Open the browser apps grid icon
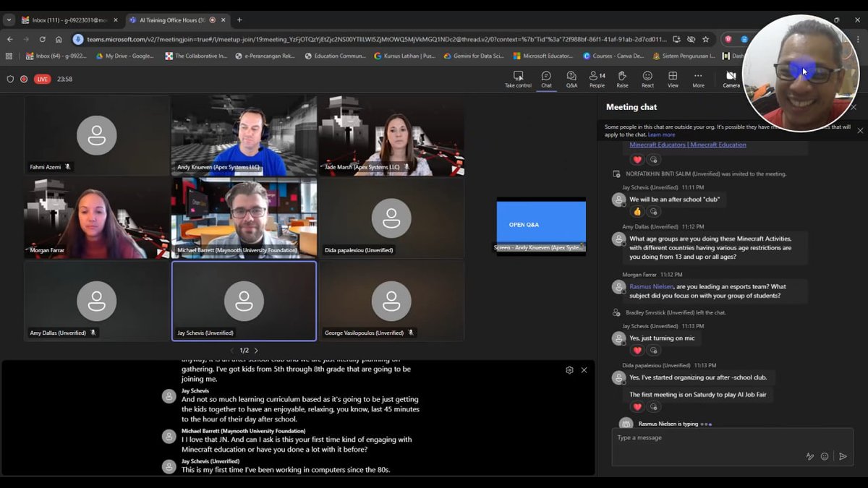 (9, 56)
